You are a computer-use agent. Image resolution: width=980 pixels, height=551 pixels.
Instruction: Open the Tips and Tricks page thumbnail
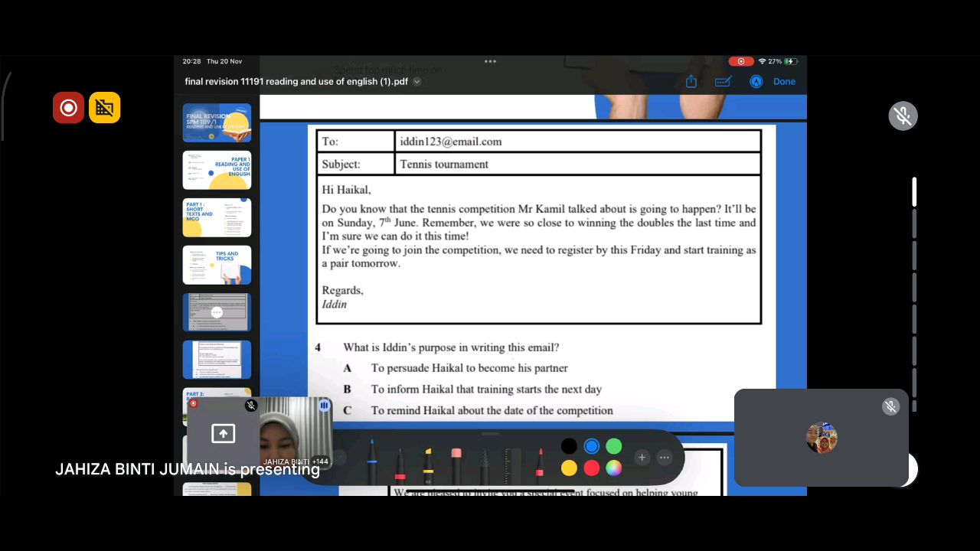pyautogui.click(x=217, y=265)
